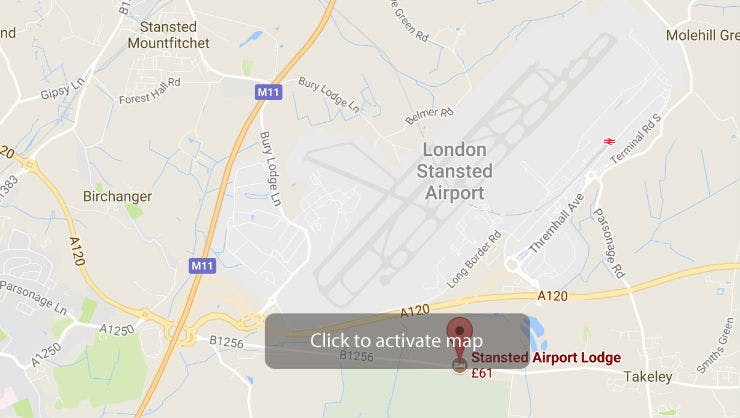Click the lower M11 motorway shield

point(202,266)
